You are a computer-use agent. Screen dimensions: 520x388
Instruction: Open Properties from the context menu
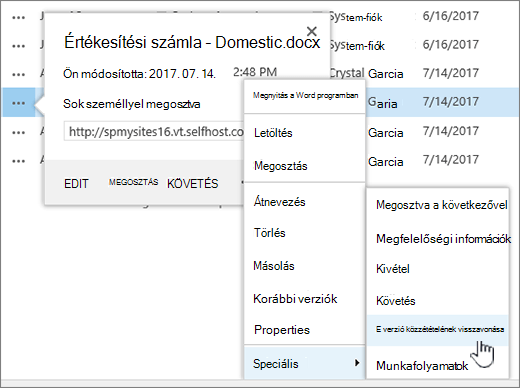(x=305, y=330)
